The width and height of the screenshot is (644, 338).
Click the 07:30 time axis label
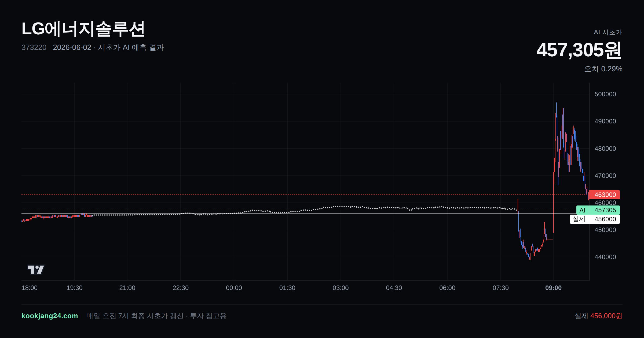coord(501,288)
